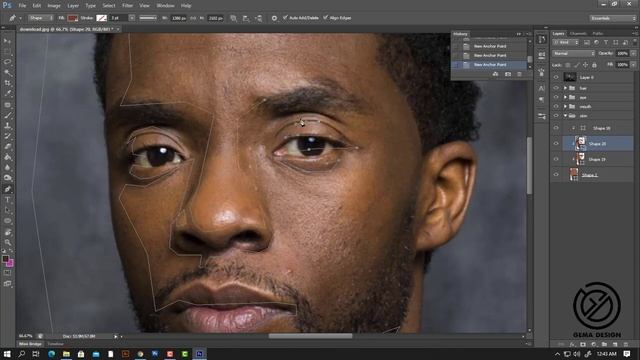640x360 pixels.
Task: Select the Hand tool
Action: (x=7, y=232)
